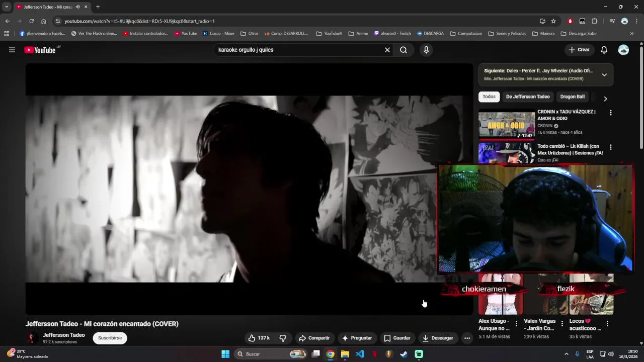Show more filter chips with right arrow

pos(605,99)
